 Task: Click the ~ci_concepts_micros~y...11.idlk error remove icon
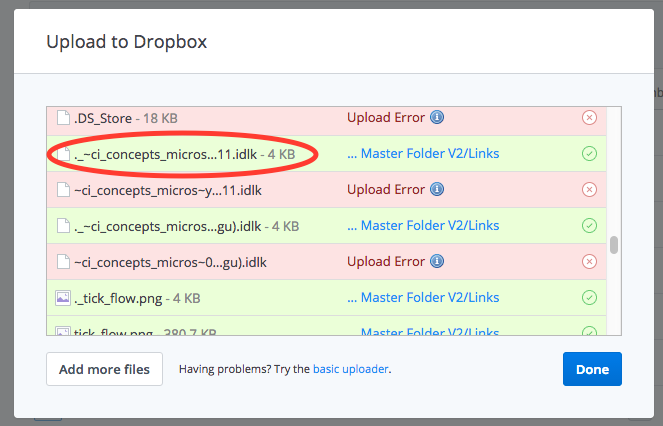[589, 190]
